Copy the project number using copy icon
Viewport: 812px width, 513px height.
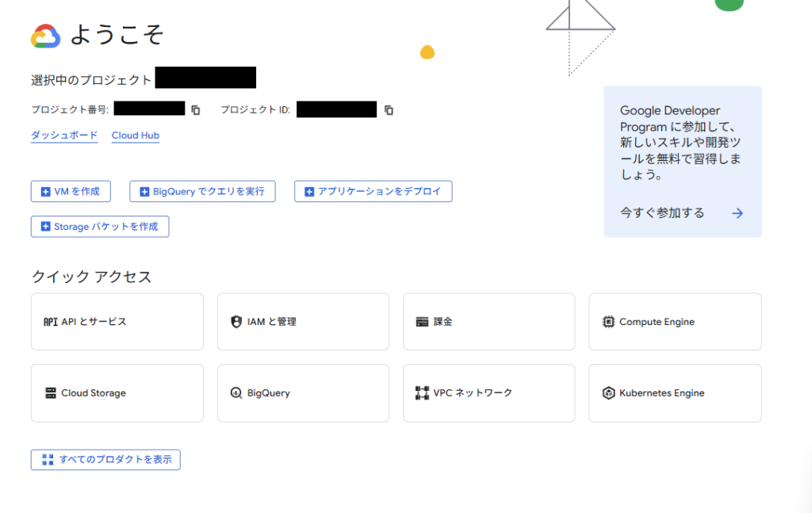click(196, 110)
